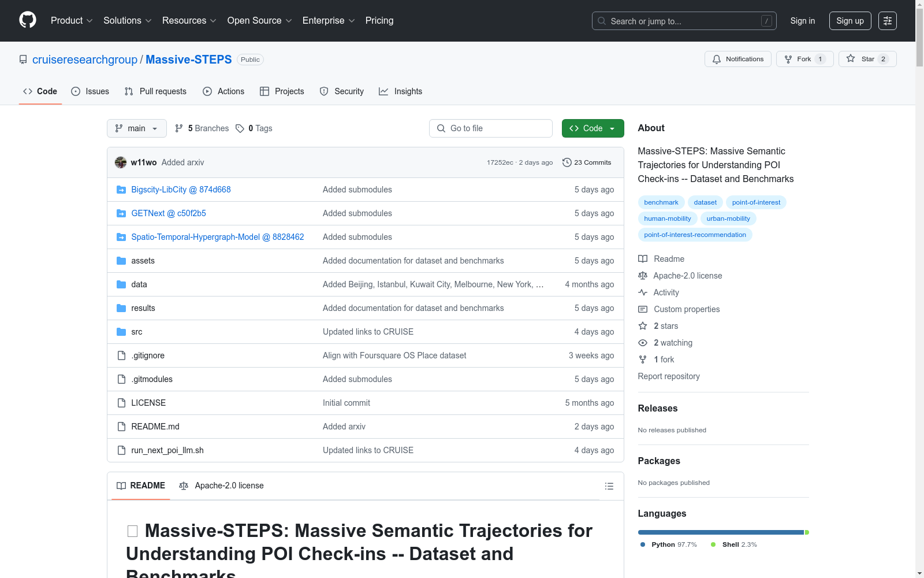Open the Projects tab

282,91
